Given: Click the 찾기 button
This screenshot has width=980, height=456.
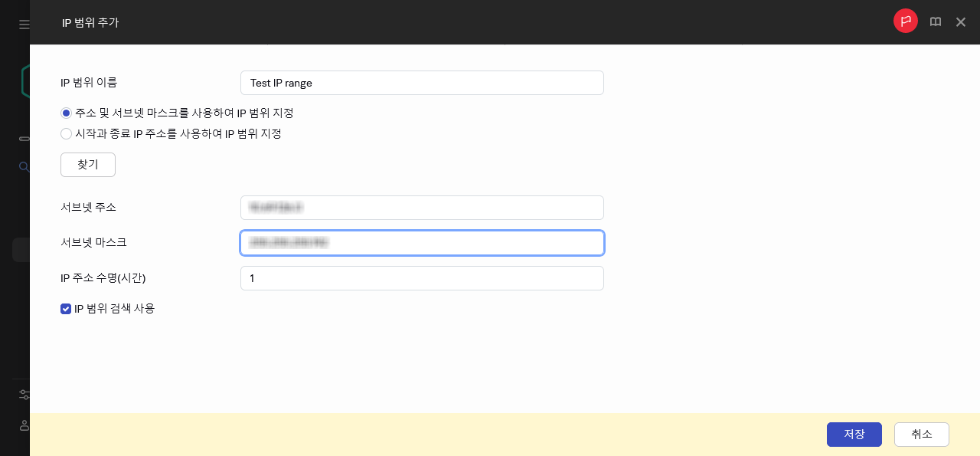Looking at the screenshot, I should click(88, 165).
